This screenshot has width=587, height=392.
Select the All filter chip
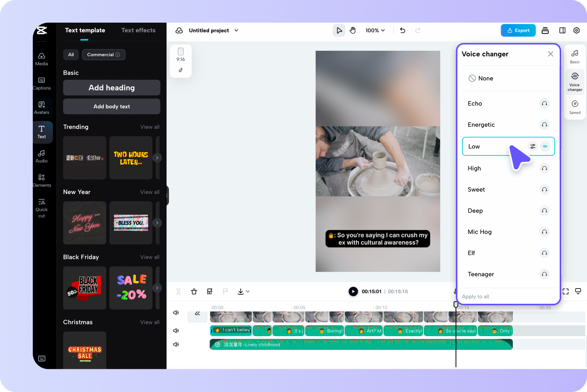[x=71, y=55]
